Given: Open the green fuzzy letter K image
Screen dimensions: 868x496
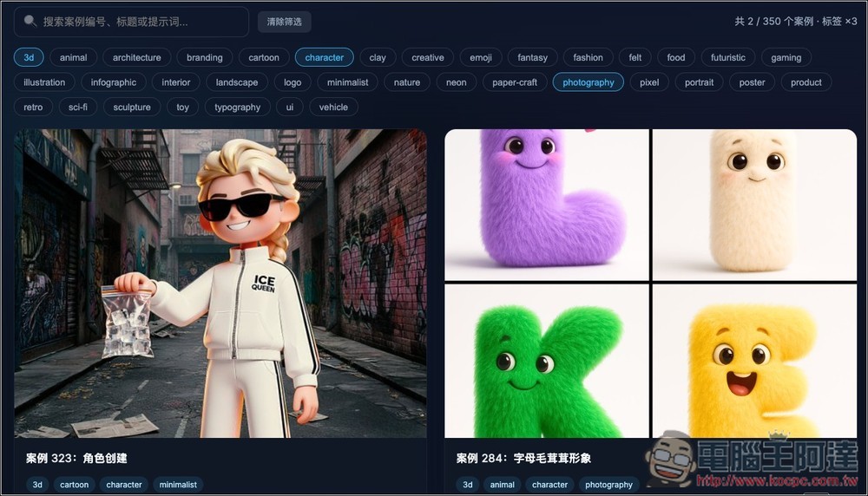Looking at the screenshot, I should pos(547,362).
